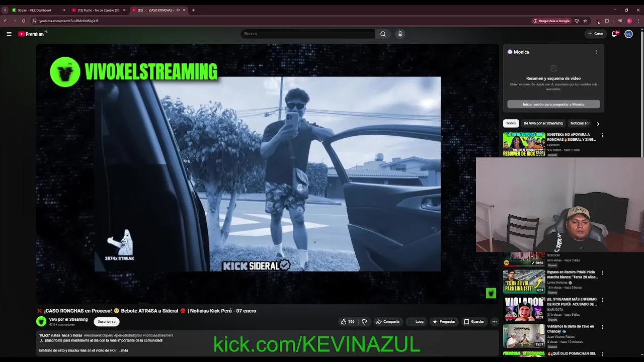This screenshot has width=644, height=362.
Task: Open more video actions ellipsis
Action: coord(495,322)
